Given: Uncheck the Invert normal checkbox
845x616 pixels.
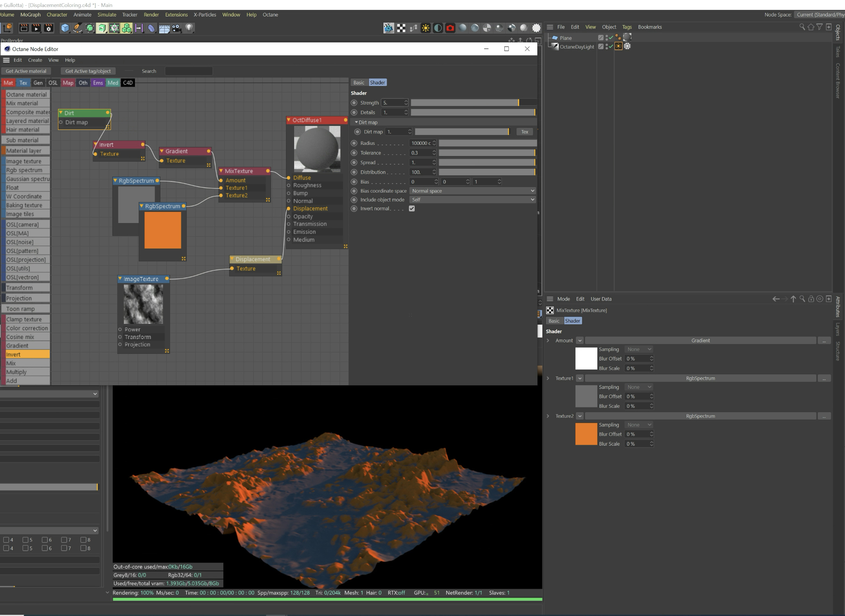Looking at the screenshot, I should tap(412, 209).
